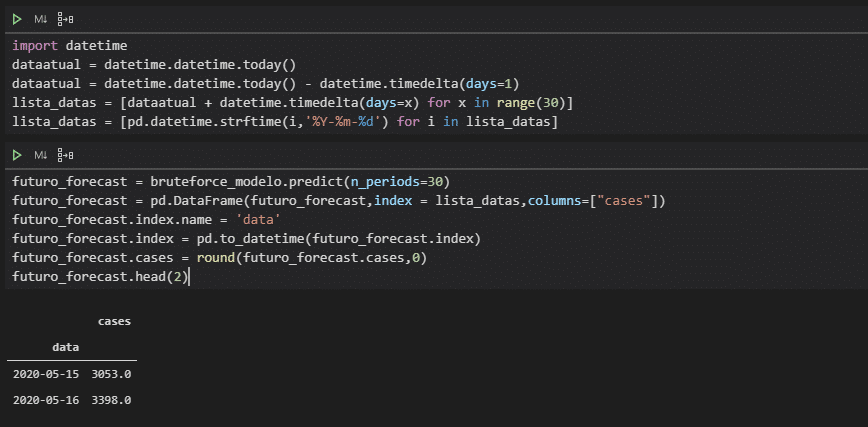Click the split-cell icon on the futuro_forecast cell

coord(65,155)
